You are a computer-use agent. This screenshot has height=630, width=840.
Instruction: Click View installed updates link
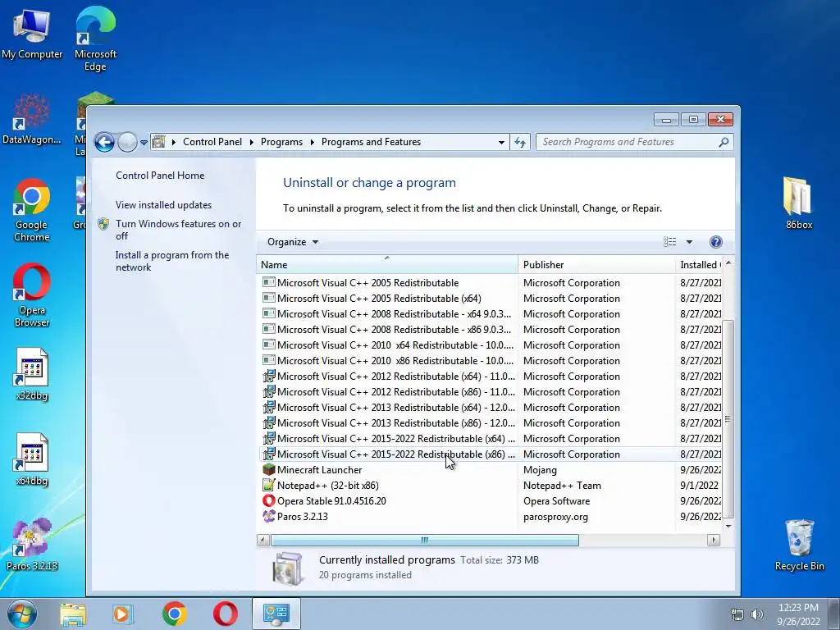point(163,204)
